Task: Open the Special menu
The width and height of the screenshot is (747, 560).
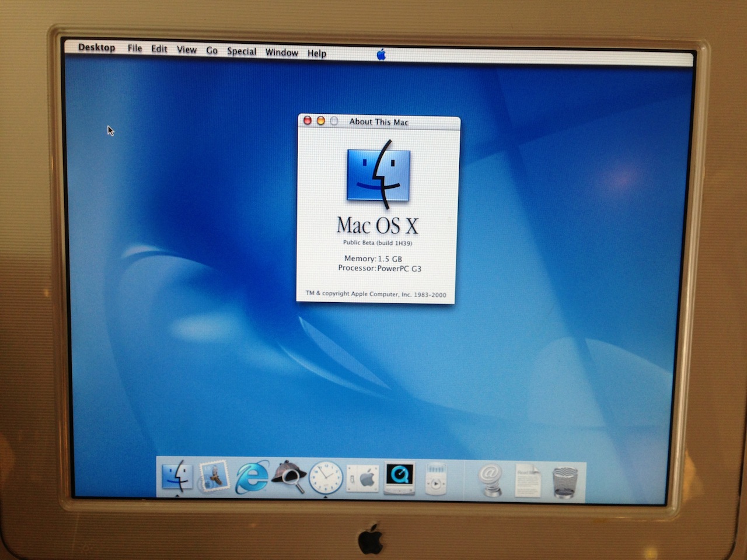Action: (242, 51)
